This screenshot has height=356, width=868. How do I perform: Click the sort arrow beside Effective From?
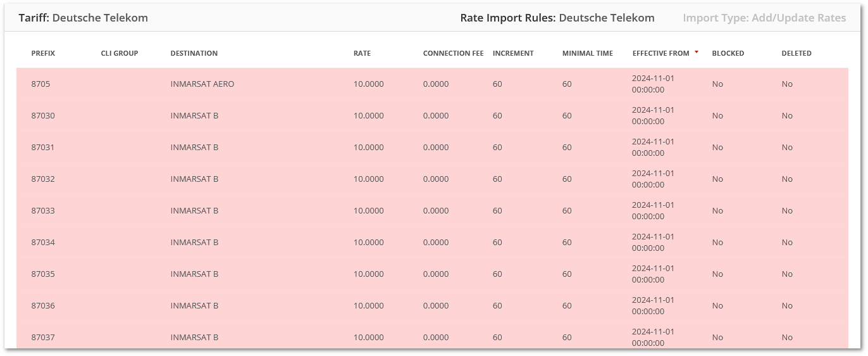click(x=697, y=52)
